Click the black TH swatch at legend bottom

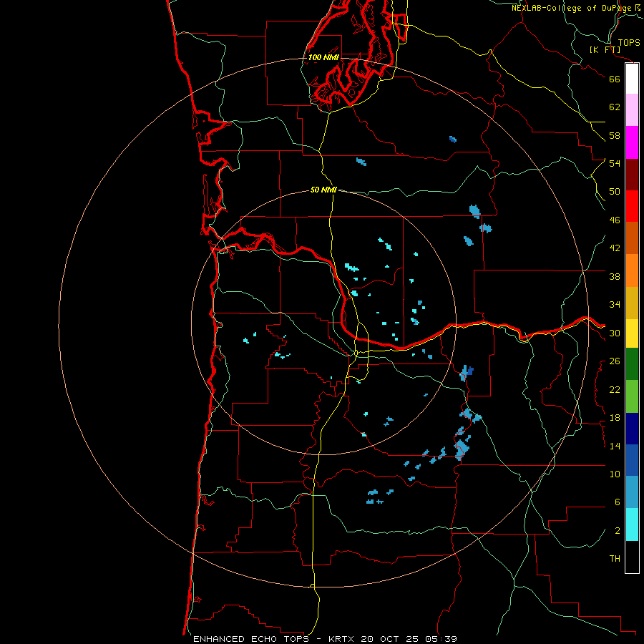click(x=632, y=557)
